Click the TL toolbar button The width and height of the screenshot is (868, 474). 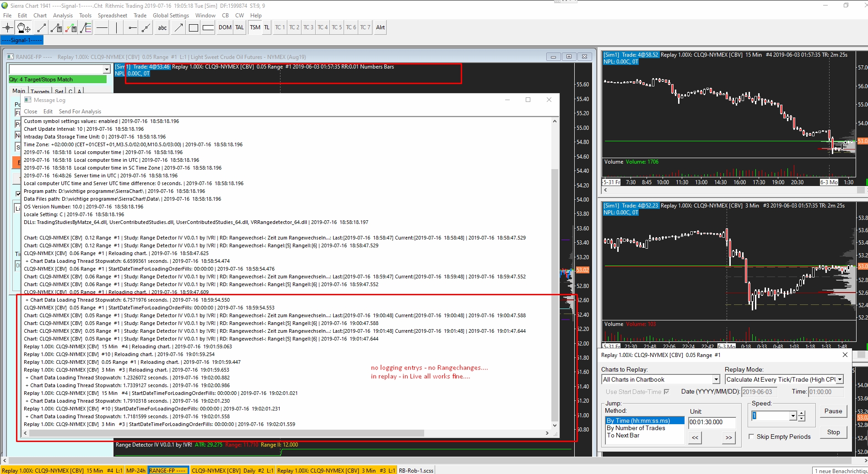267,27
